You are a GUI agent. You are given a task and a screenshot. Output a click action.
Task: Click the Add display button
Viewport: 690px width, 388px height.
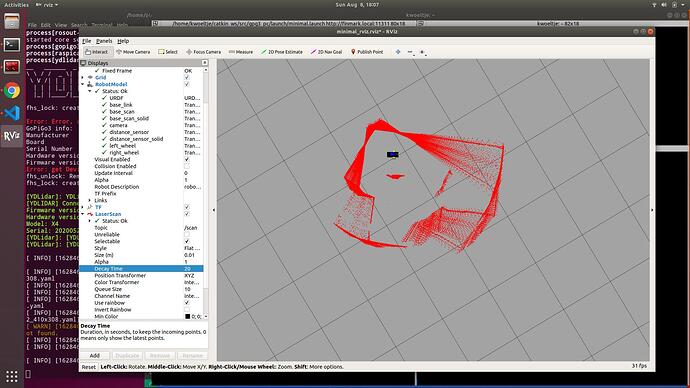95,355
